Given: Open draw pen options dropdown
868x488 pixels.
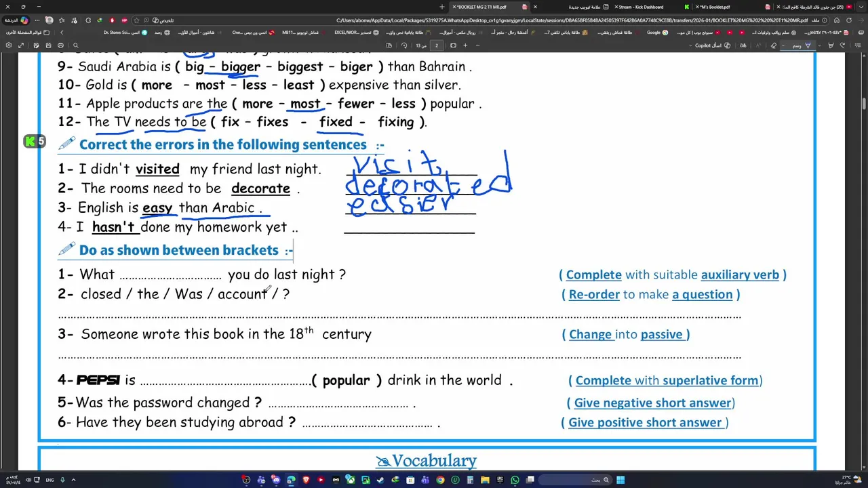Looking at the screenshot, I should (782, 45).
